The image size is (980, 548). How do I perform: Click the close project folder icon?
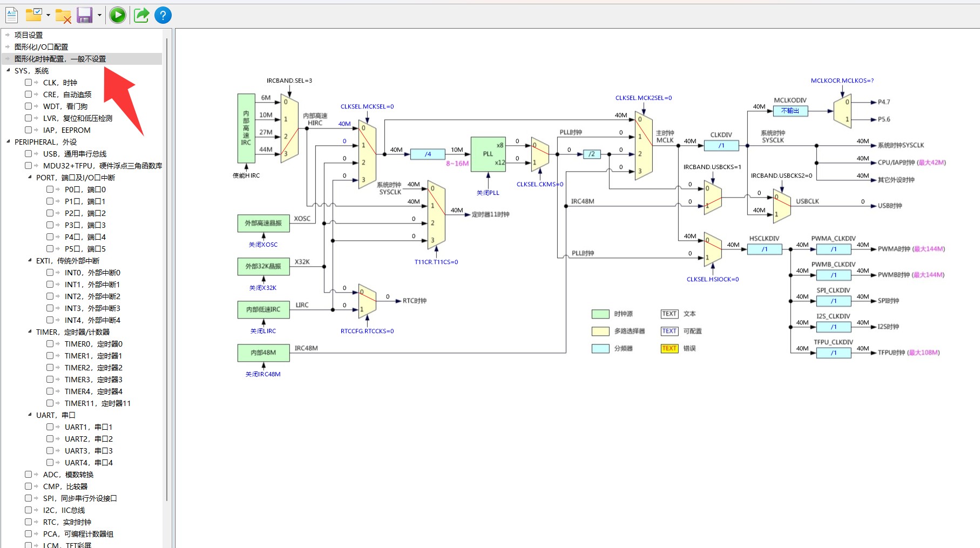pyautogui.click(x=63, y=16)
